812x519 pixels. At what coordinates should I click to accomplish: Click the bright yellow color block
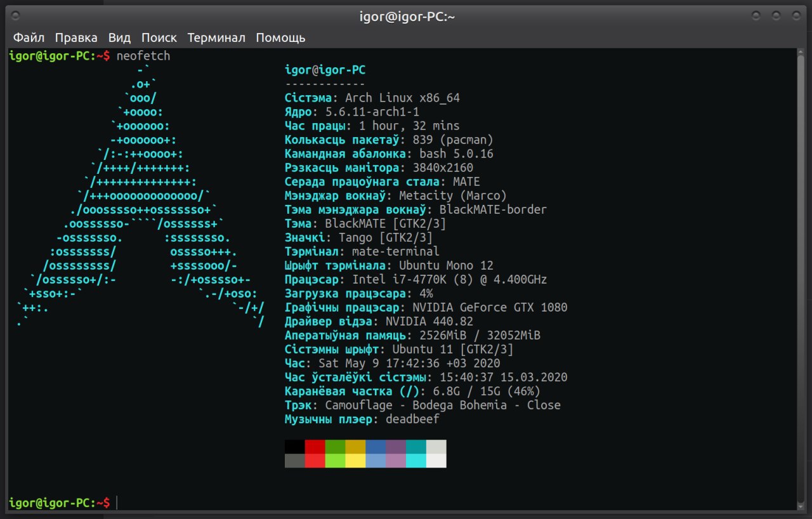(355, 461)
